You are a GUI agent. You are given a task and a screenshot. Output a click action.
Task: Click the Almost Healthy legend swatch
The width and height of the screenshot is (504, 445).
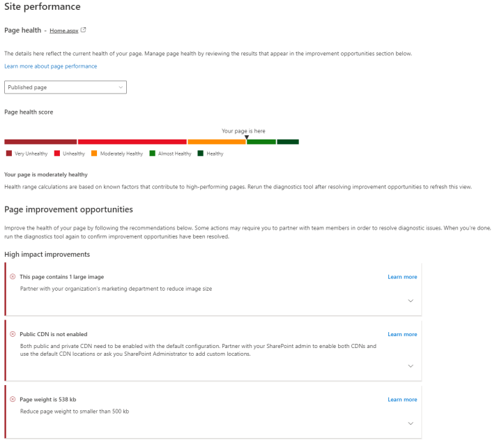point(152,153)
